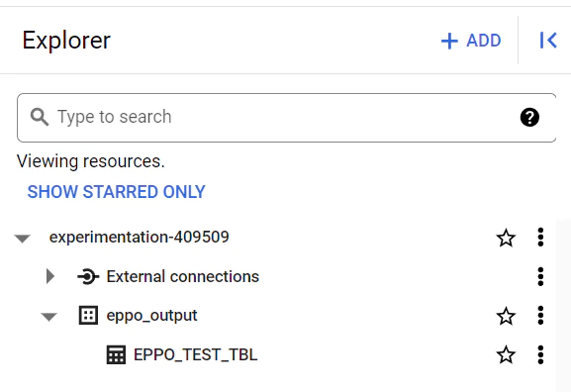The width and height of the screenshot is (571, 392).
Task: Open more actions for eppo_output dataset
Action: [540, 315]
